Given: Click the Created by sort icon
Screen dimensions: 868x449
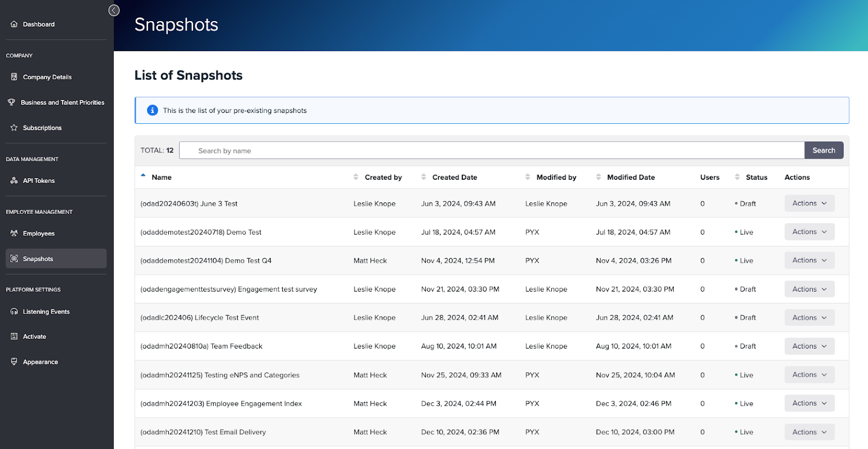Looking at the screenshot, I should [356, 177].
